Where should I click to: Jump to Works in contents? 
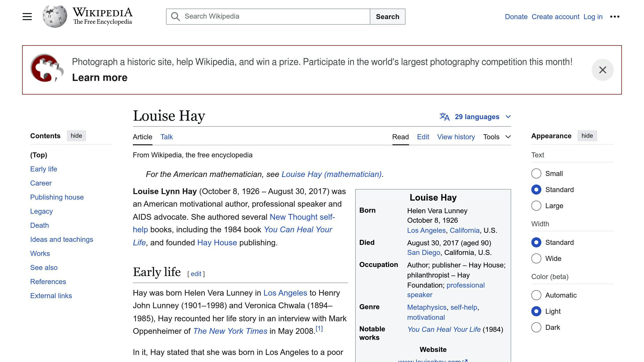coord(40,253)
